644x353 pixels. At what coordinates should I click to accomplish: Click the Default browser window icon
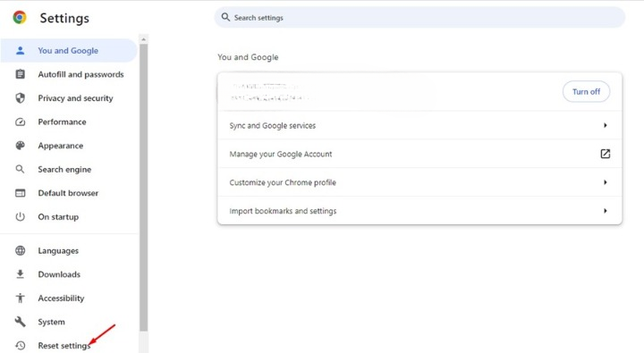pyautogui.click(x=20, y=193)
